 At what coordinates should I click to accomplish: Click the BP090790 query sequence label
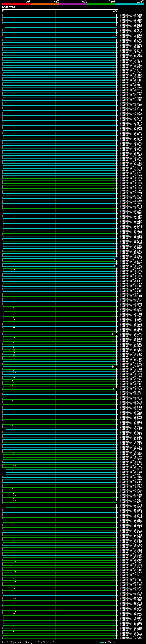(x=8, y=8)
